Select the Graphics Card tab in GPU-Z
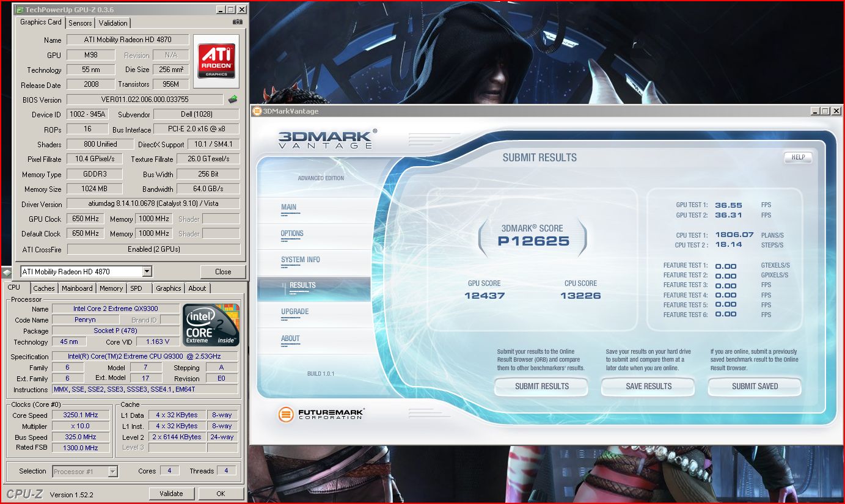Image resolution: width=845 pixels, height=504 pixels. pyautogui.click(x=41, y=22)
